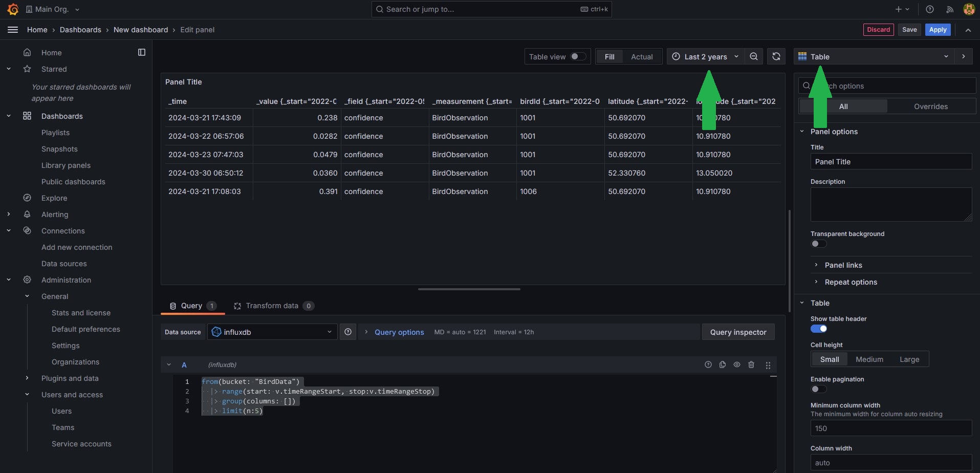The width and height of the screenshot is (980, 473).
Task: Disable Show table header switch
Action: pyautogui.click(x=818, y=329)
